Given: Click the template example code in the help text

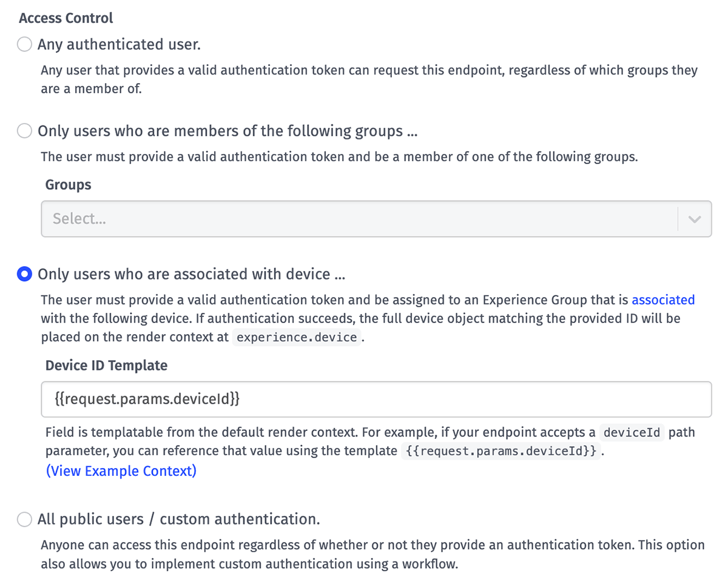Looking at the screenshot, I should (x=501, y=452).
